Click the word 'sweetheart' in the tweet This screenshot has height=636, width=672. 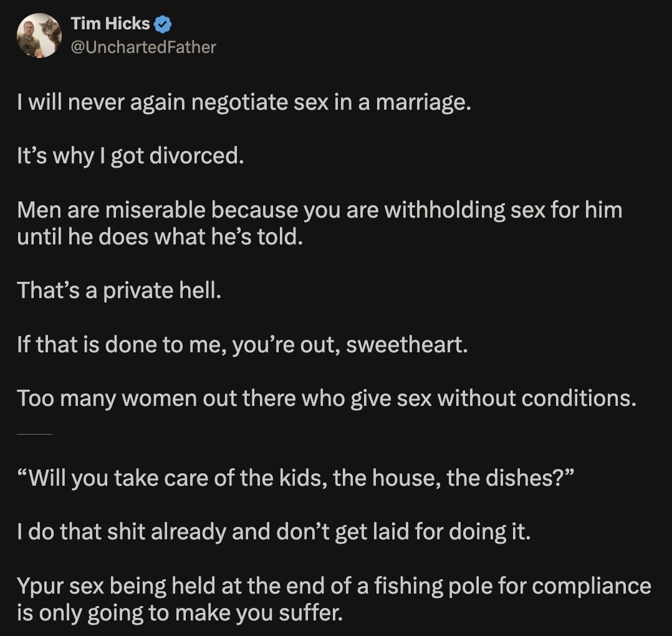point(405,344)
